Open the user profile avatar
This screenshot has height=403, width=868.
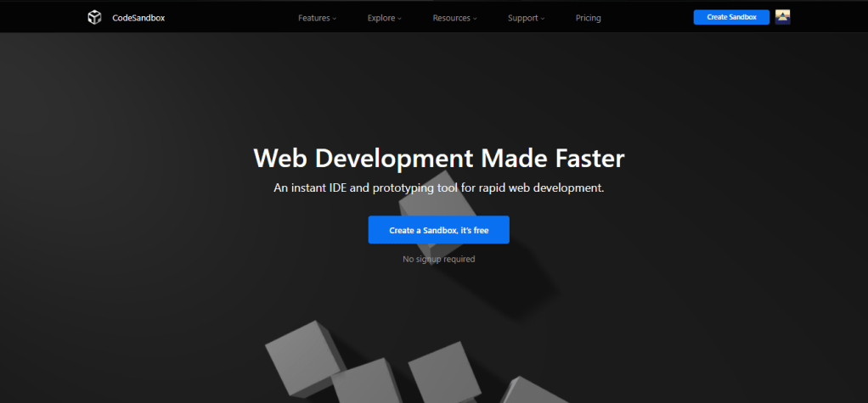(x=782, y=17)
